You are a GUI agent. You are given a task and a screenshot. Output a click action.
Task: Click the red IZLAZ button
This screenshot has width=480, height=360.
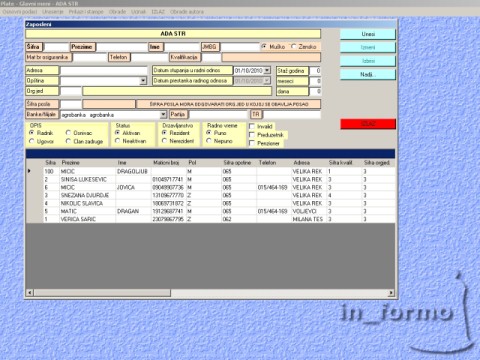[x=368, y=124]
